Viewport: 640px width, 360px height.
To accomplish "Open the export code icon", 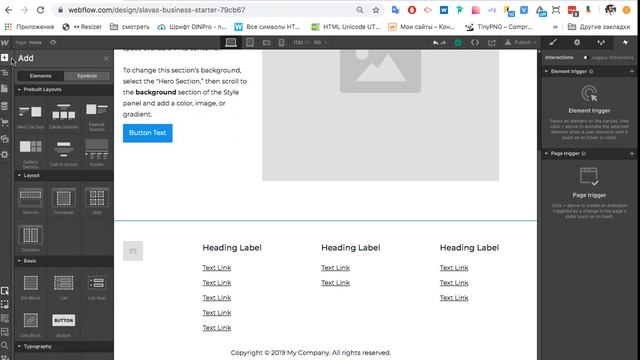I will 475,42.
